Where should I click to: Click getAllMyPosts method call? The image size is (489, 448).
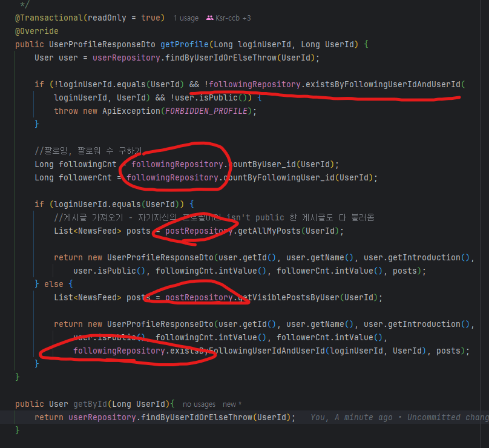pos(269,231)
